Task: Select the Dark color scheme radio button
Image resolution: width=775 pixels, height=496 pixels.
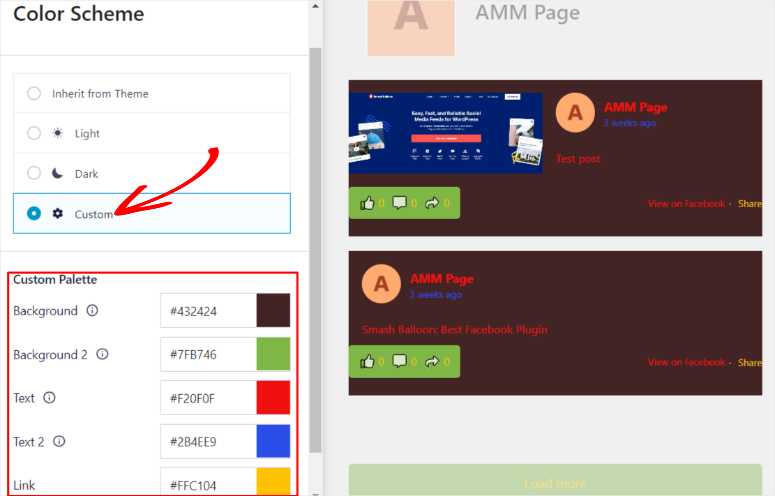Action: 34,173
